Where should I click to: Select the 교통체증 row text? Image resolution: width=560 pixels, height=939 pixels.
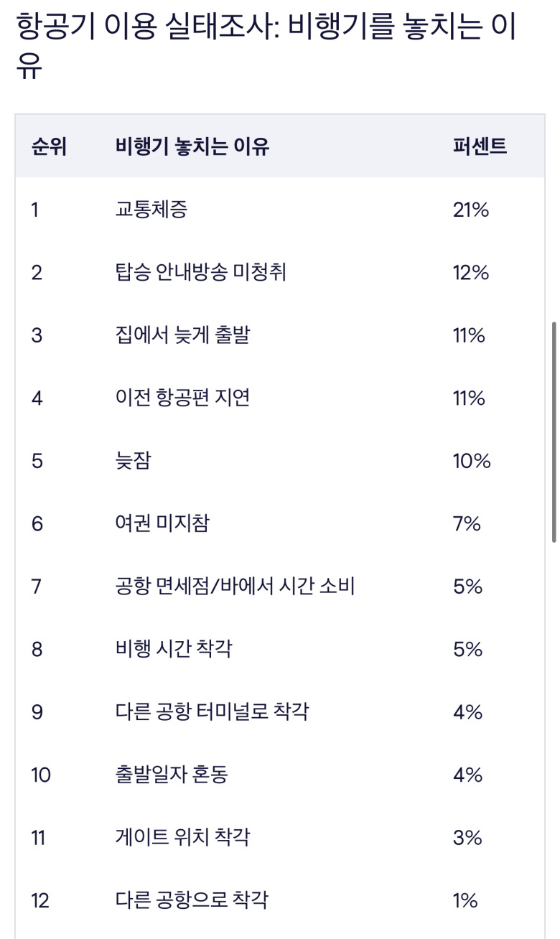coord(151,210)
